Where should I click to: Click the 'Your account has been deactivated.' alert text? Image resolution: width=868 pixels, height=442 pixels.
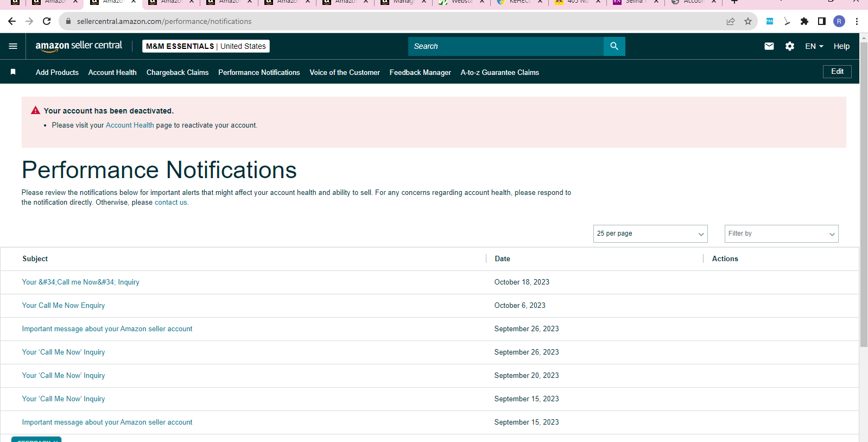[x=109, y=111]
